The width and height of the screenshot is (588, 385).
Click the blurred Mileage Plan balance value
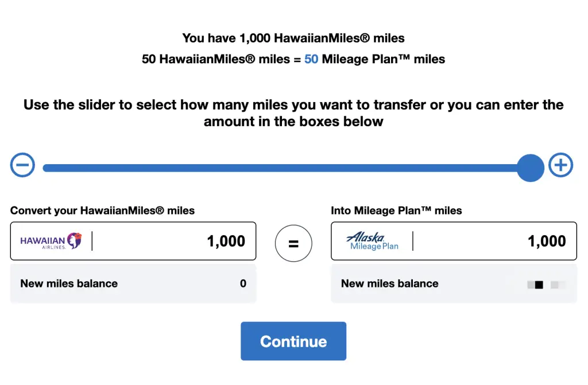[x=546, y=284]
